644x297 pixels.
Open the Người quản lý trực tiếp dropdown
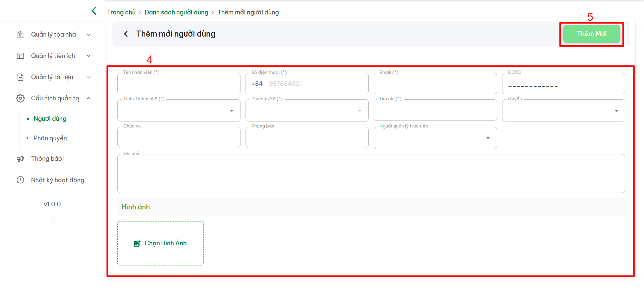coord(488,138)
